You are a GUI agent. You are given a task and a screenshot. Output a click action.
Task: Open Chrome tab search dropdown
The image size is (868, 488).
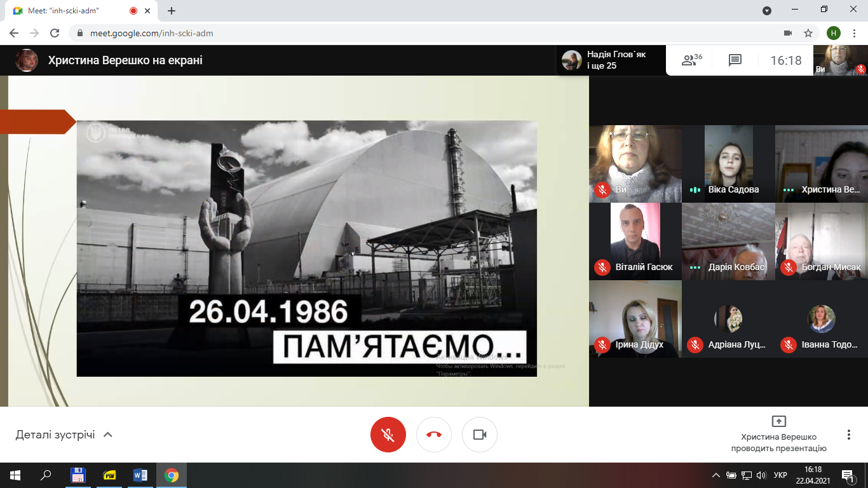(767, 11)
